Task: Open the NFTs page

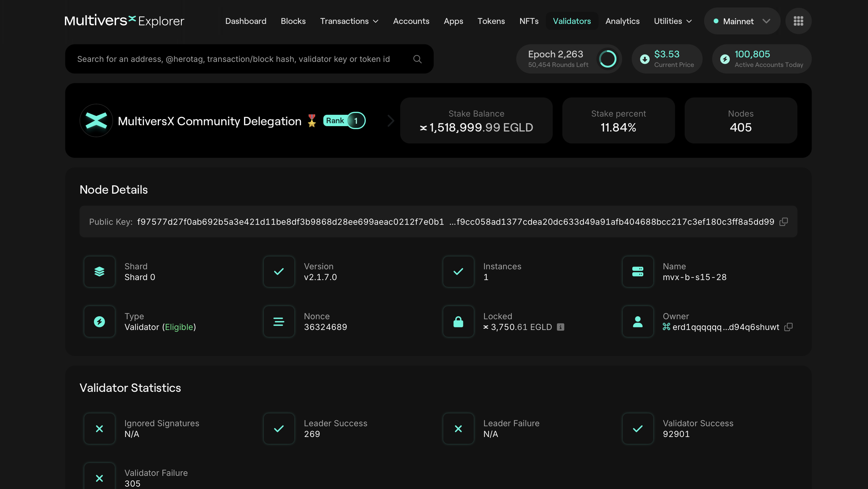Action: pyautogui.click(x=529, y=21)
